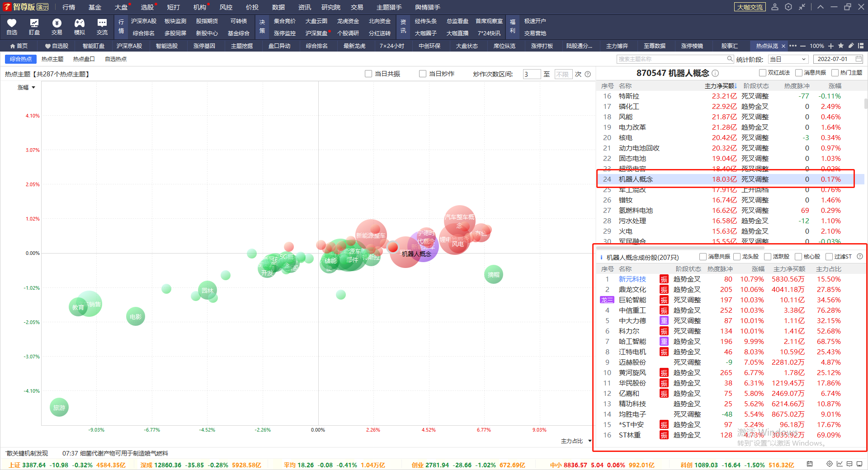Screen dimensions: 868x470
Task: Tick the 双红战法 checkbox
Action: click(x=762, y=73)
